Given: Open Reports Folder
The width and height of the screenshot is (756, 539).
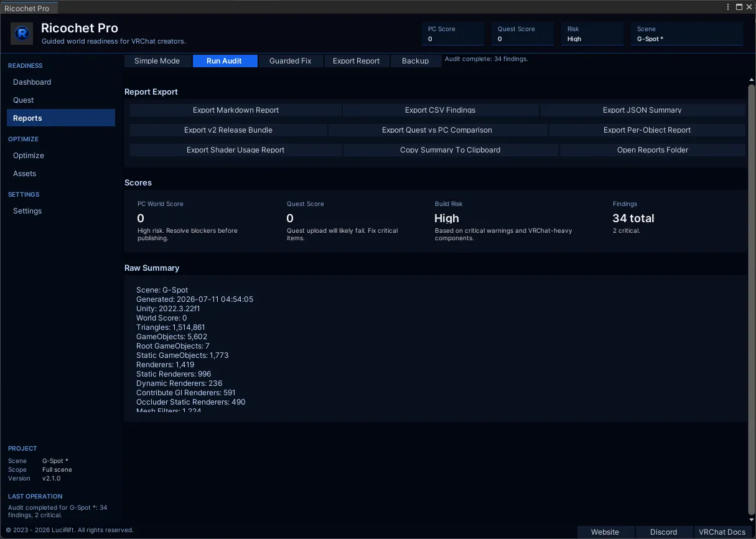Looking at the screenshot, I should [653, 150].
